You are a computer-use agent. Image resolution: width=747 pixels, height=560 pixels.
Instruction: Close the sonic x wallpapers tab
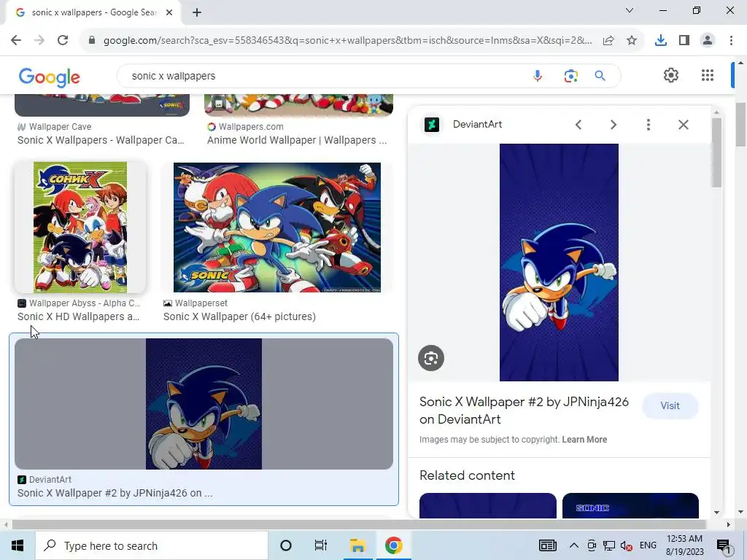pos(169,12)
